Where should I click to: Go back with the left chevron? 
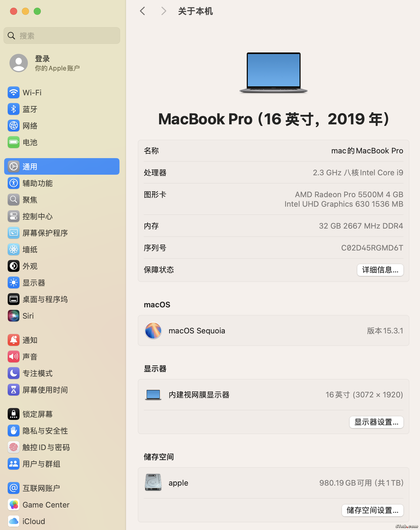click(x=143, y=11)
